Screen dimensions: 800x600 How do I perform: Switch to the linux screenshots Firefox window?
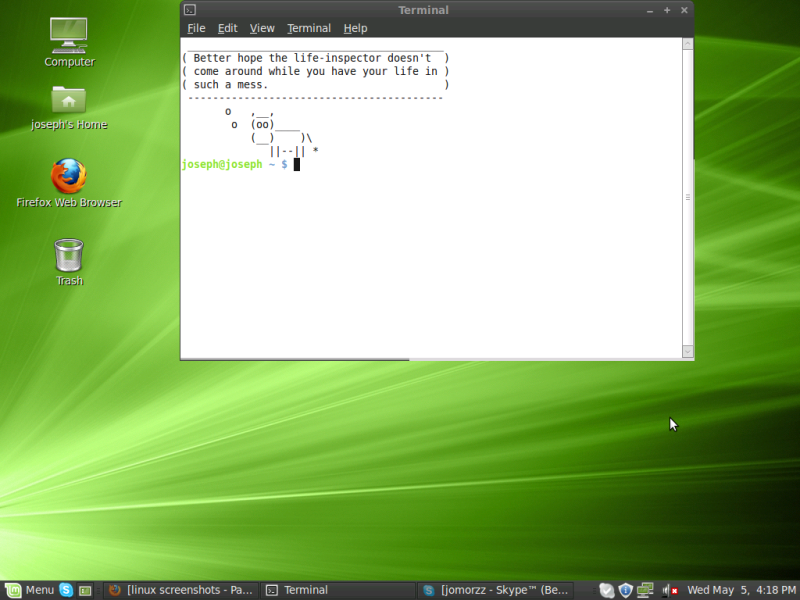tap(180, 590)
